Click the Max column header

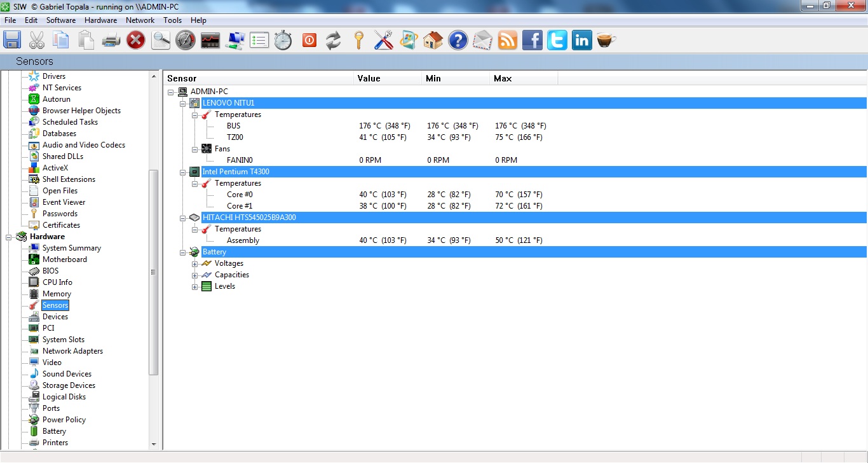(524, 78)
